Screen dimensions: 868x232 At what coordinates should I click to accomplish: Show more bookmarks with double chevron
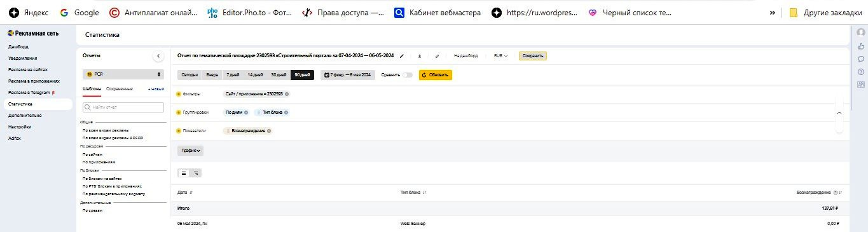click(773, 12)
